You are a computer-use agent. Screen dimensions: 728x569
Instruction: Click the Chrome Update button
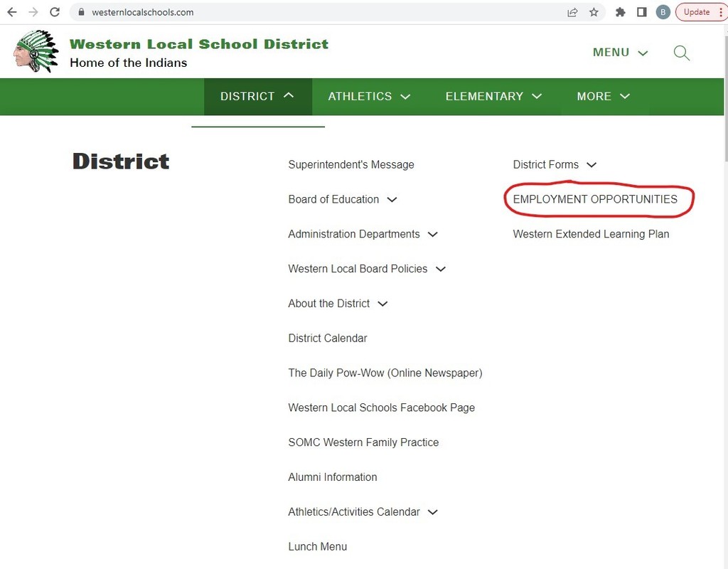[697, 12]
